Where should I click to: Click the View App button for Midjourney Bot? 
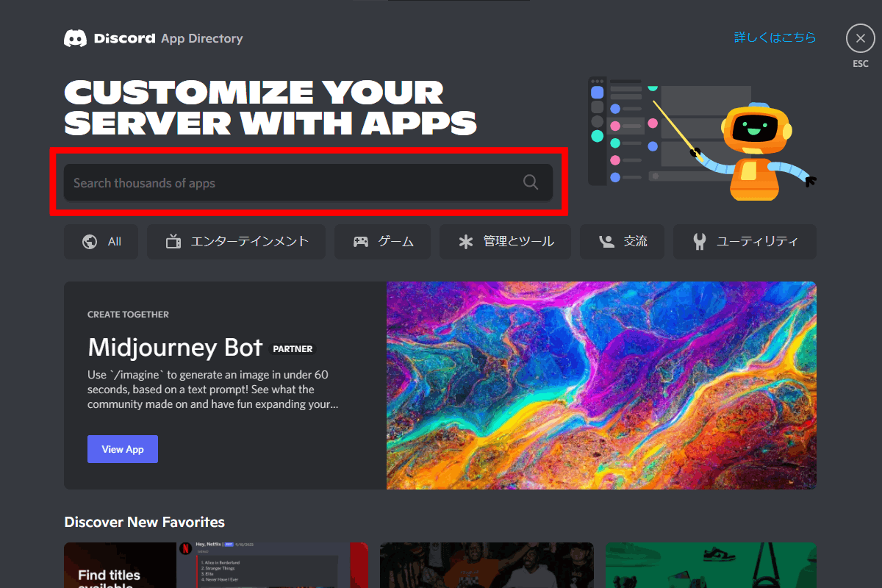(x=123, y=449)
